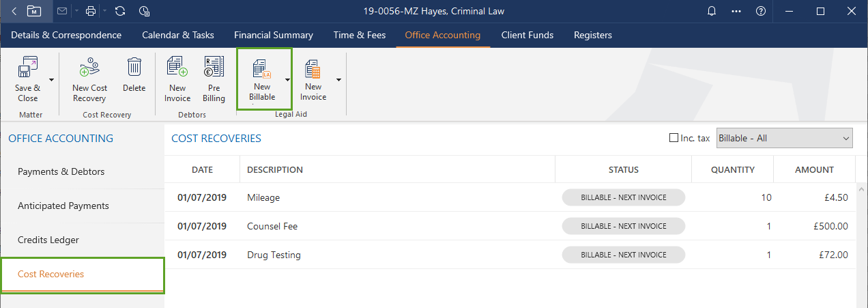
Task: Open the Billable - All filter dropdown
Action: [783, 138]
